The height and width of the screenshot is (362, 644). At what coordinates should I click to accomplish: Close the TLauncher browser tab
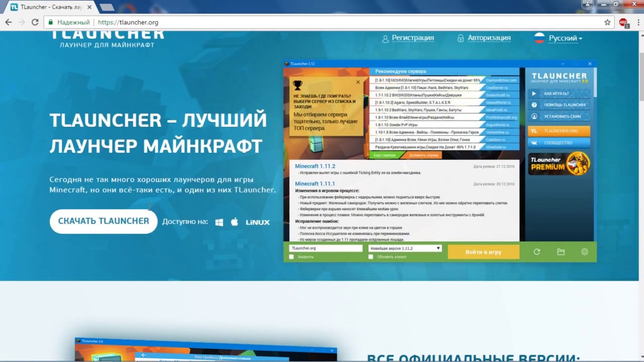point(90,7)
